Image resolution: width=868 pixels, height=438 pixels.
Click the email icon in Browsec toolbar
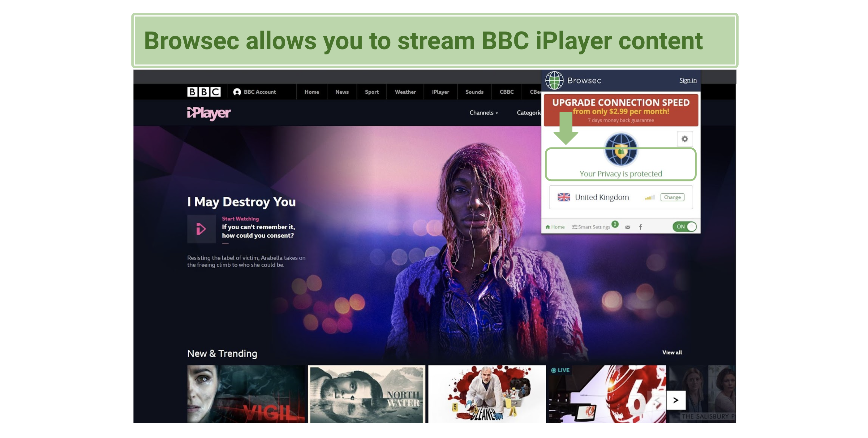[627, 226]
